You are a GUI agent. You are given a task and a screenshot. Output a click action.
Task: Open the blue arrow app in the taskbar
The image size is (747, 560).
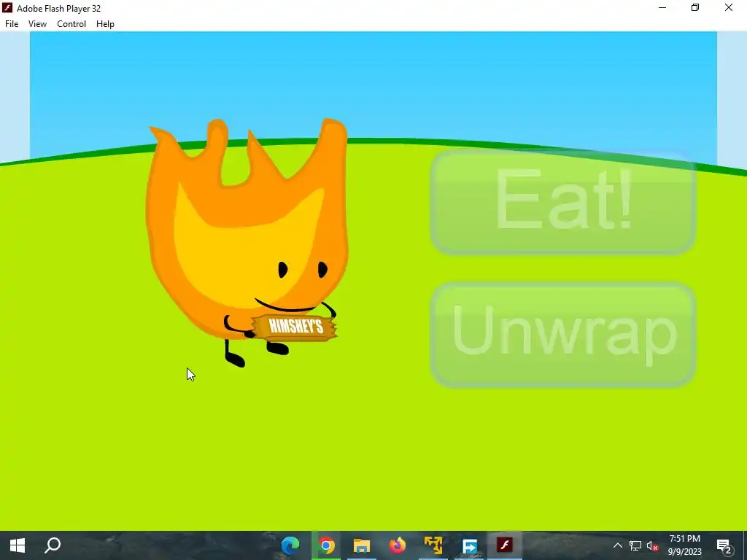469,545
